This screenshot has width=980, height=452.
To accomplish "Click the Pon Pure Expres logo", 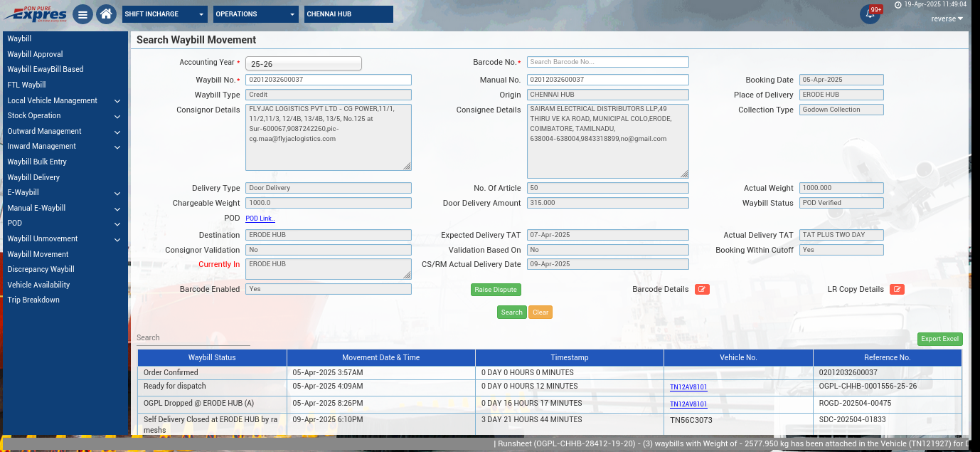I will click(35, 14).
